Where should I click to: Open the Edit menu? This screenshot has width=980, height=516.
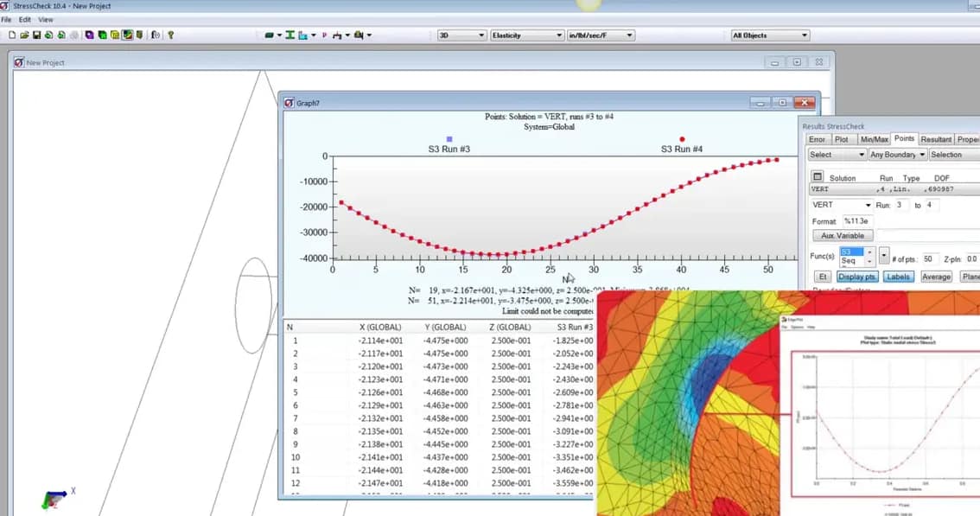[23, 19]
